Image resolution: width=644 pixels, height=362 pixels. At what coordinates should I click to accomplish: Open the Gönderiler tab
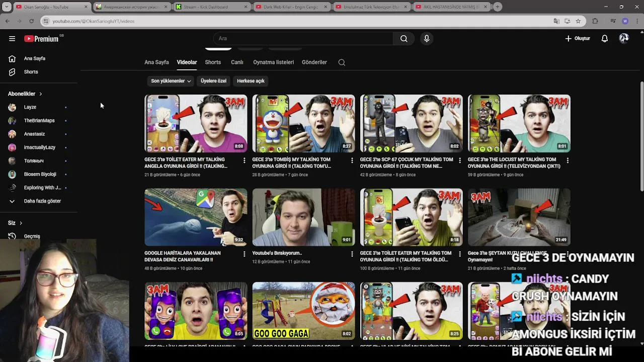pos(314,62)
